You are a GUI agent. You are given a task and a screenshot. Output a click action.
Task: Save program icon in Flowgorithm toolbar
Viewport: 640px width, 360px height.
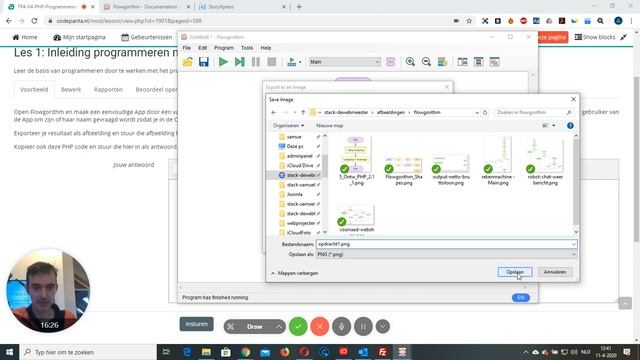tap(204, 62)
